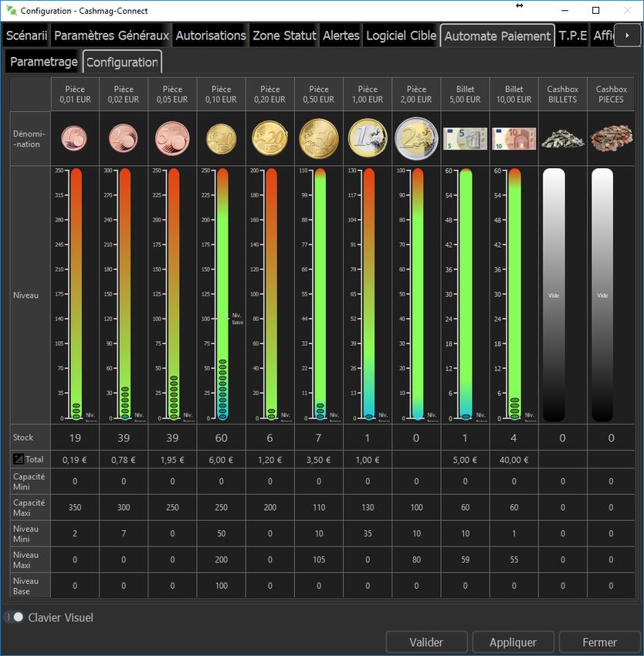
Task: Click the 1,00 EUR coin icon
Action: 368,139
